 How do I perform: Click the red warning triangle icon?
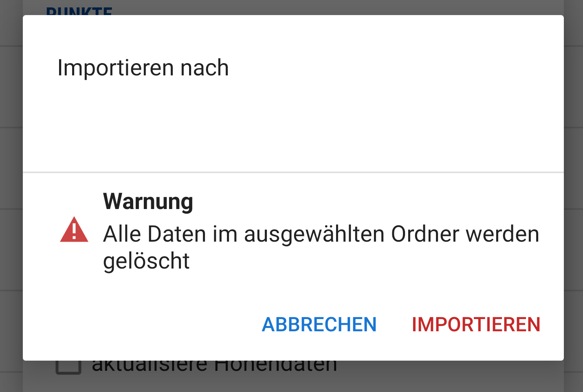(x=74, y=230)
